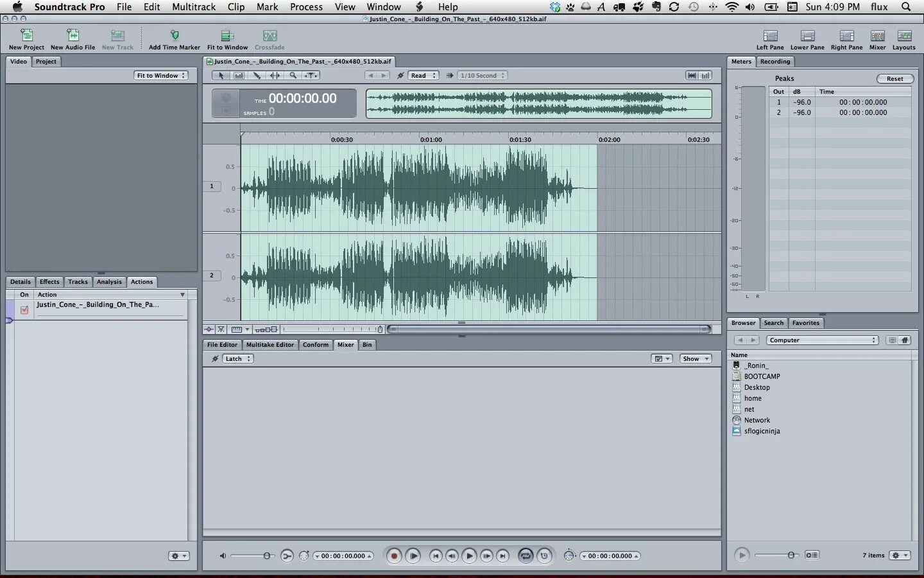Switch to spectrum view button

click(706, 75)
